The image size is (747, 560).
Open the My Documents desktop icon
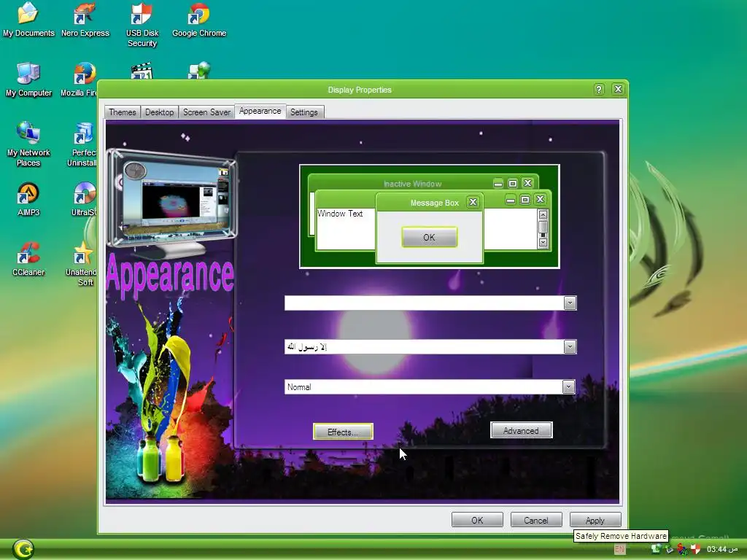click(x=28, y=20)
